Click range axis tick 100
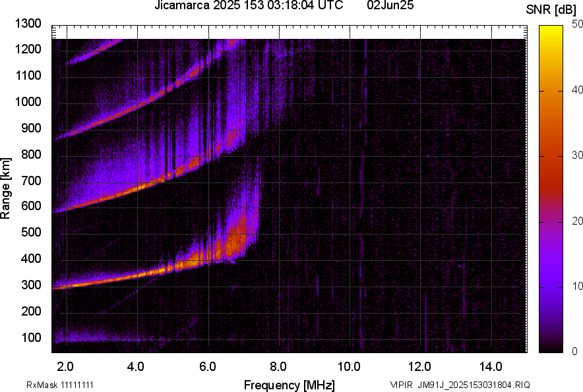 (x=31, y=337)
